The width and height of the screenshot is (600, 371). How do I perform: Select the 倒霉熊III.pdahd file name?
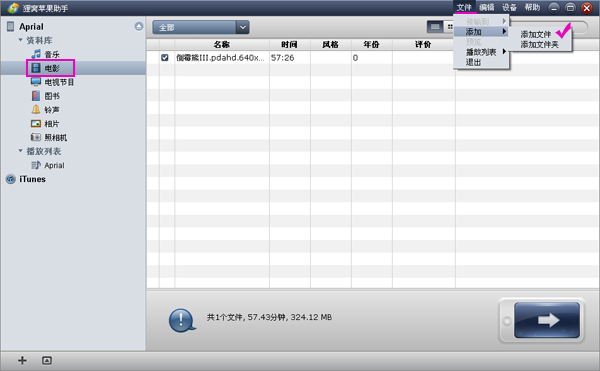tap(220, 58)
